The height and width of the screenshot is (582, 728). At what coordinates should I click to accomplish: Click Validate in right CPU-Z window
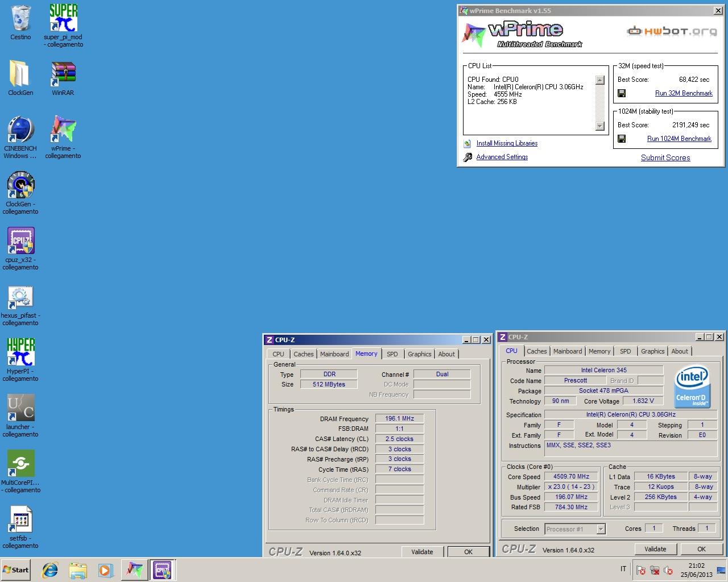655,549
